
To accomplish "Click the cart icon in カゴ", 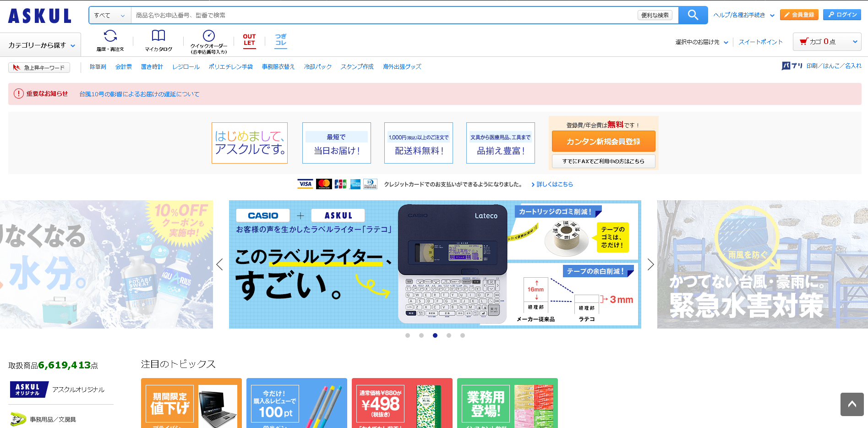I will [x=803, y=42].
